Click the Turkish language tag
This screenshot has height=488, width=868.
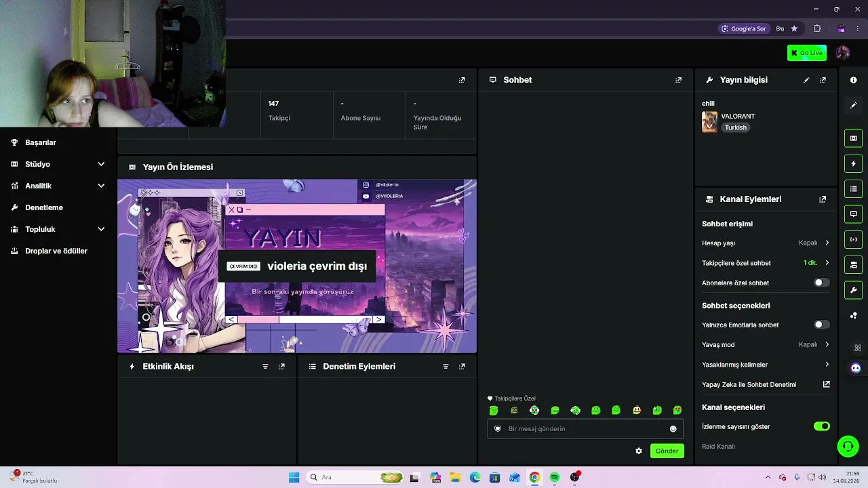[735, 127]
